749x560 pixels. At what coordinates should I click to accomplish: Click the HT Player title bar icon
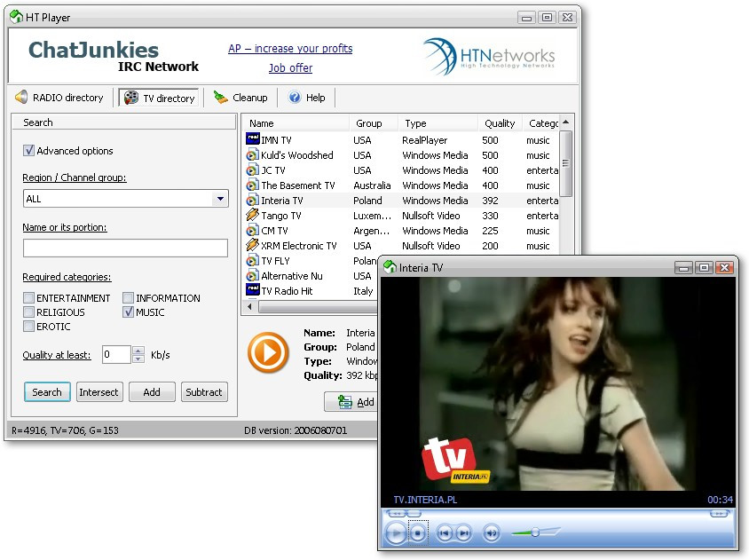click(x=17, y=17)
